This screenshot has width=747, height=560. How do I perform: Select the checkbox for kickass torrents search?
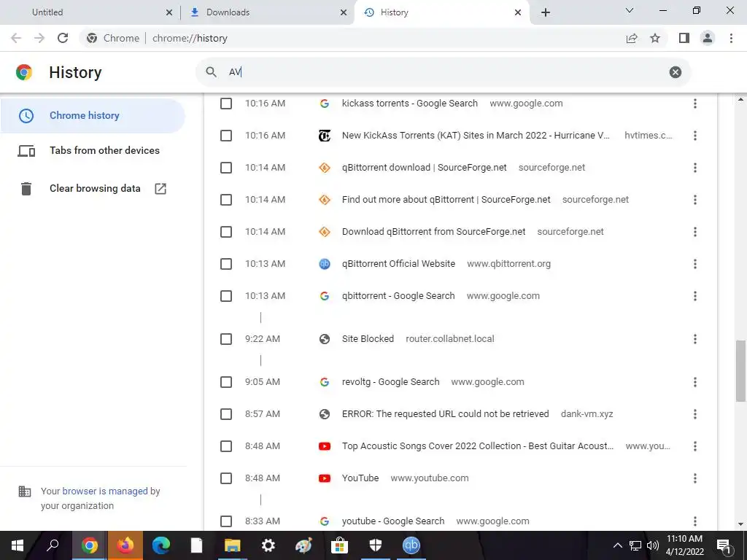(226, 104)
